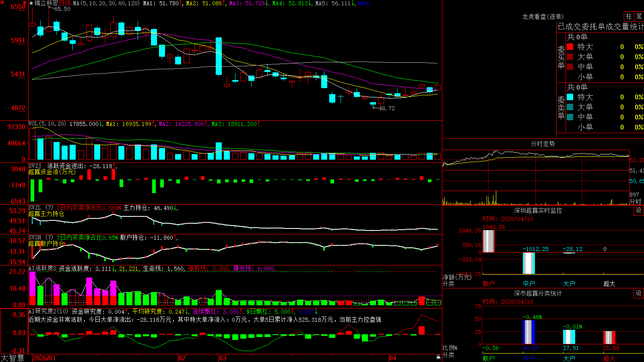Click the SVSH (7) indicator label
The image size is (644, 362).
41,237
